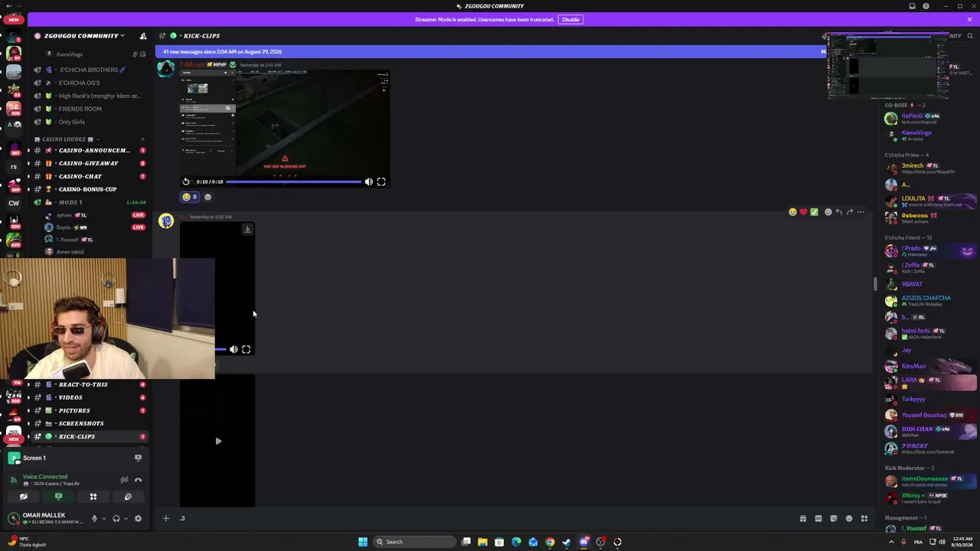Click the attach file plus button

coord(165,518)
